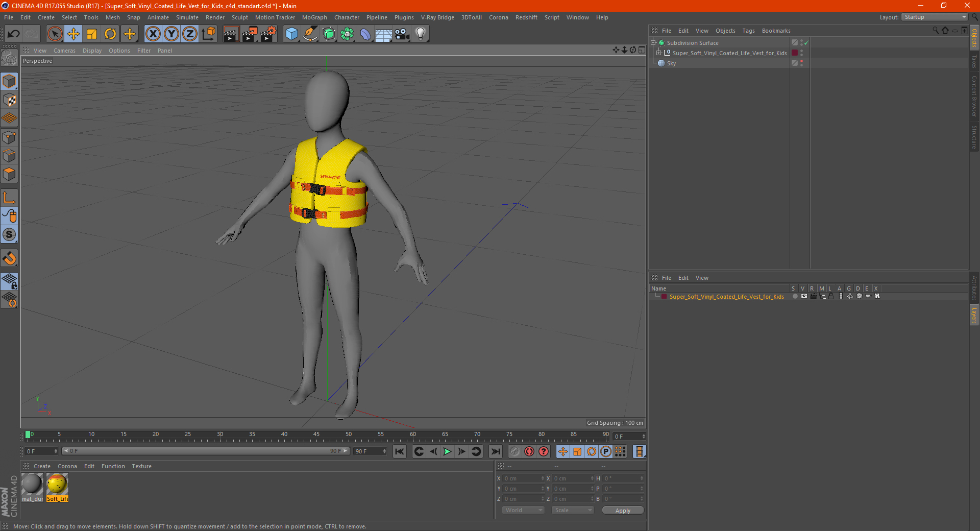
Task: Open the Content Browser side tab
Action: 974,96
